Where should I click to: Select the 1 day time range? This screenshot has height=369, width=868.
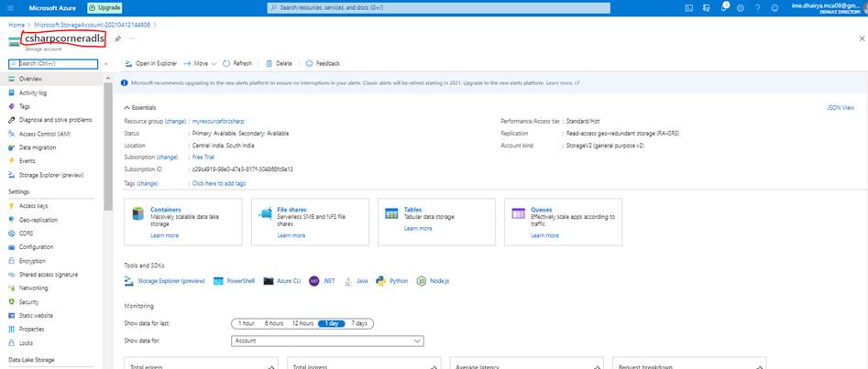click(331, 323)
